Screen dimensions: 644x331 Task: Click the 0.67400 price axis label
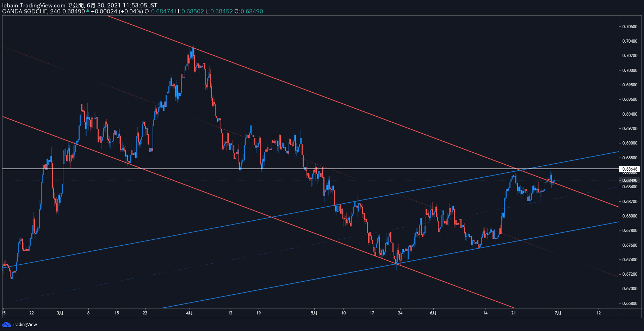630,260
